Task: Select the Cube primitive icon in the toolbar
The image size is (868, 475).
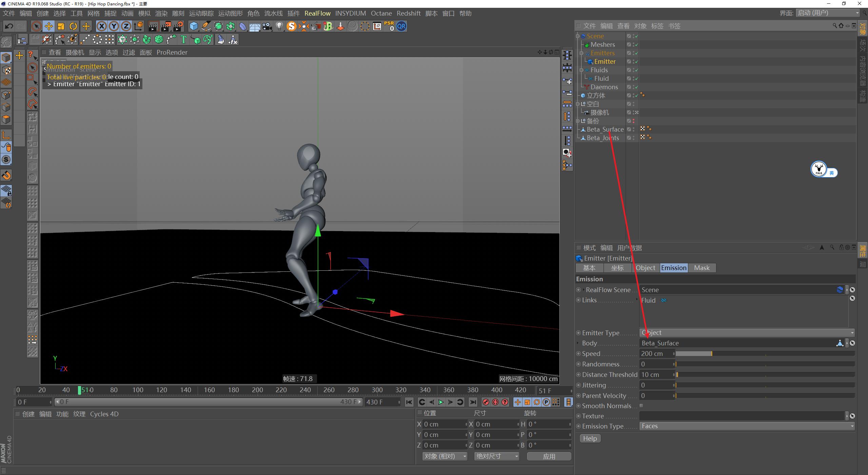Action: 194,26
